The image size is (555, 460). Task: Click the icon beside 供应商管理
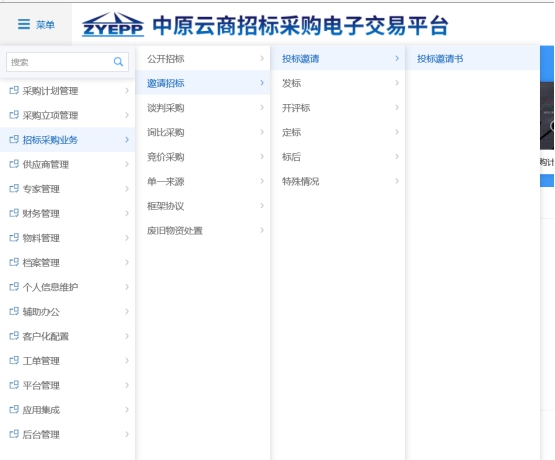(x=14, y=164)
